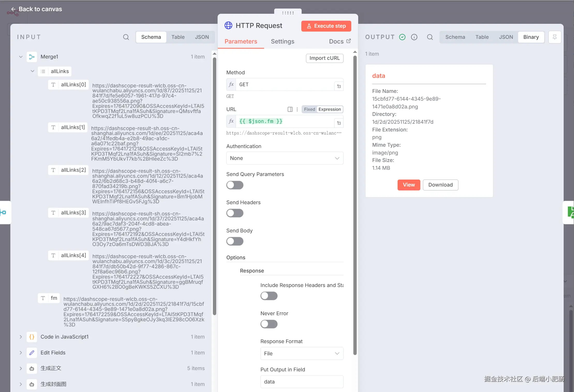Click the Download button for data file

(440, 185)
